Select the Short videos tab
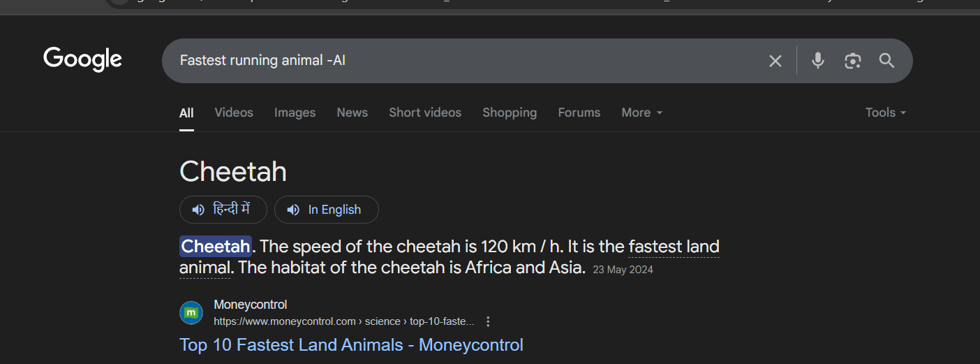The image size is (980, 364). click(425, 112)
